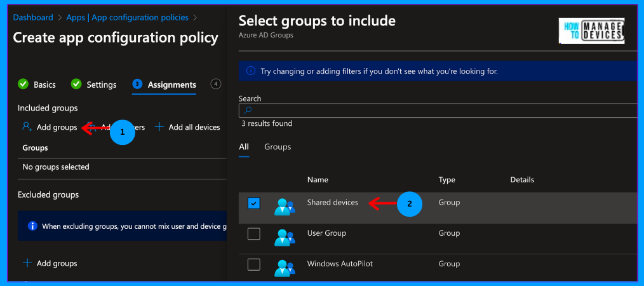Click the Settings green checkmark icon
Image resolution: width=644 pixels, height=286 pixels.
[76, 85]
